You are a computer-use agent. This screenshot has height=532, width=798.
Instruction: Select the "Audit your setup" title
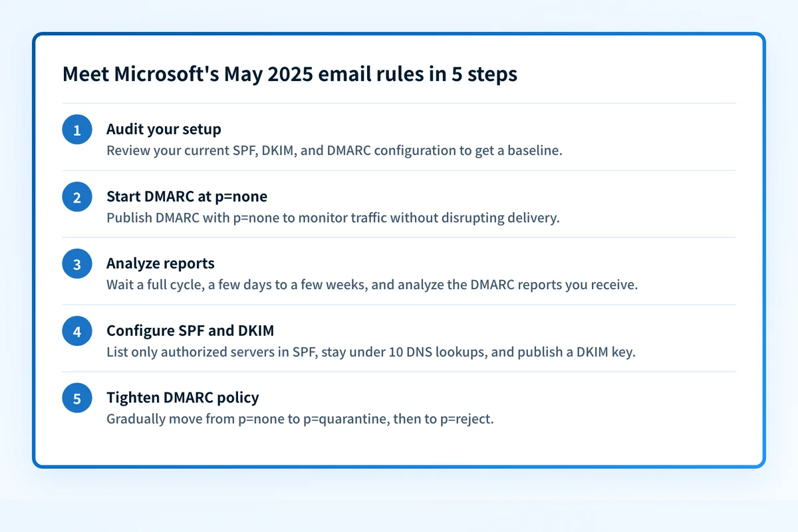pyautogui.click(x=164, y=129)
